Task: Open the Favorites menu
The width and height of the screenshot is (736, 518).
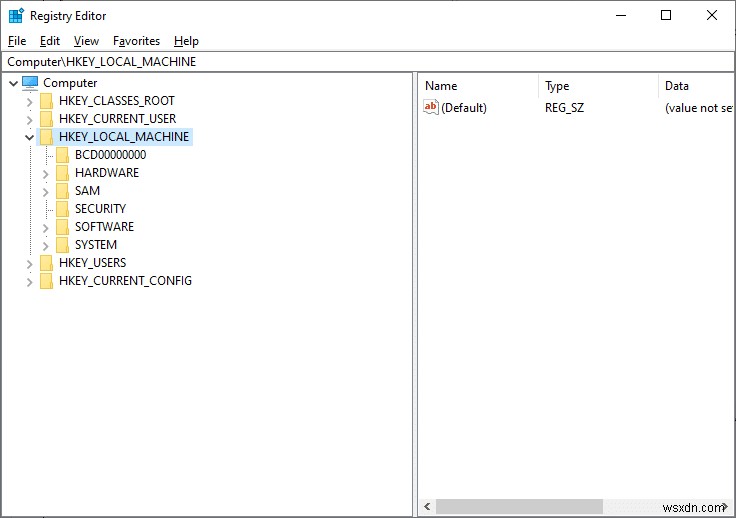Action: (137, 41)
